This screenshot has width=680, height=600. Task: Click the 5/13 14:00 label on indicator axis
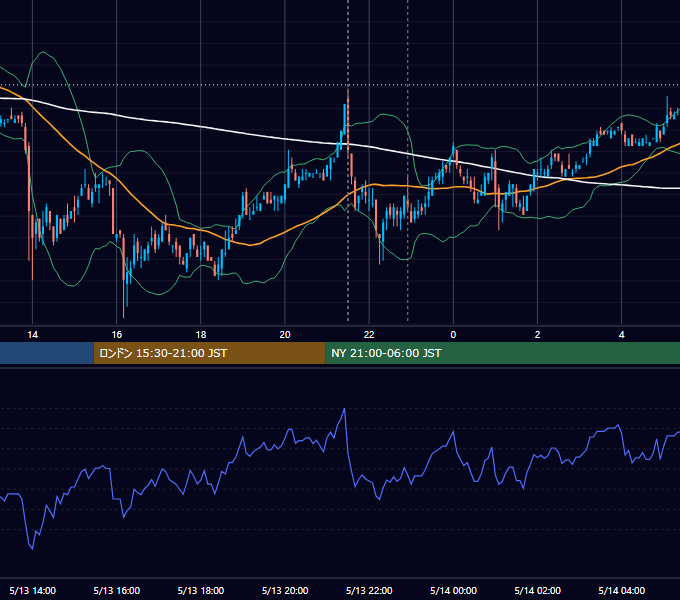tap(33, 590)
